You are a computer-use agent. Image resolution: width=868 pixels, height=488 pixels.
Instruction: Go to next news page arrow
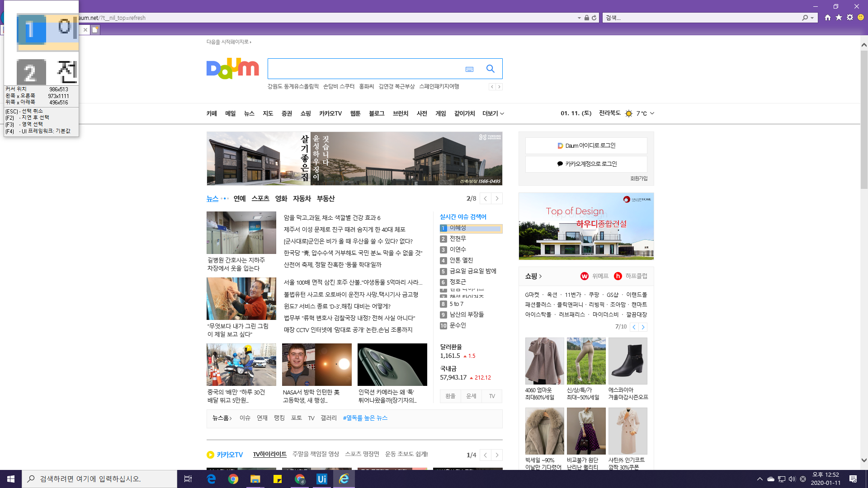497,198
